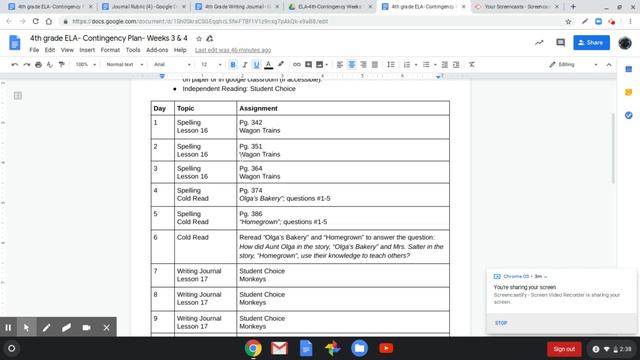This screenshot has height=360, width=640.
Task: Click the Insert image icon
Action: pyautogui.click(x=320, y=64)
